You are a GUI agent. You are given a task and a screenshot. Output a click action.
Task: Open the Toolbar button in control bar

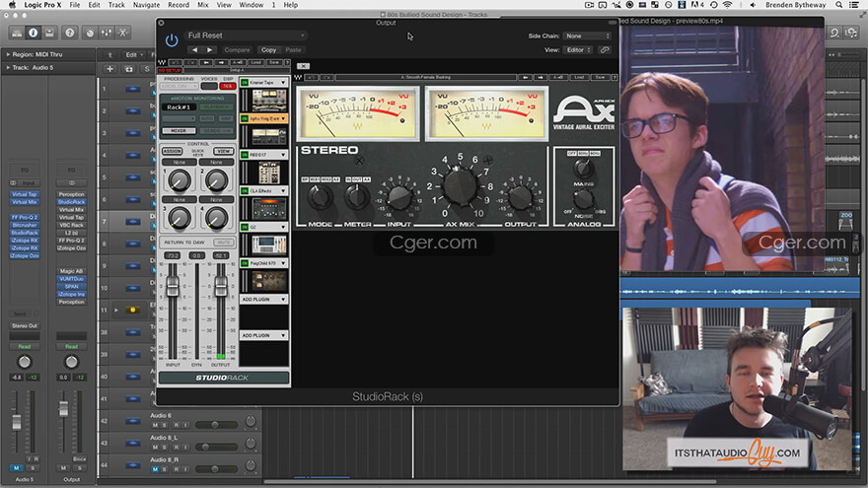click(49, 34)
